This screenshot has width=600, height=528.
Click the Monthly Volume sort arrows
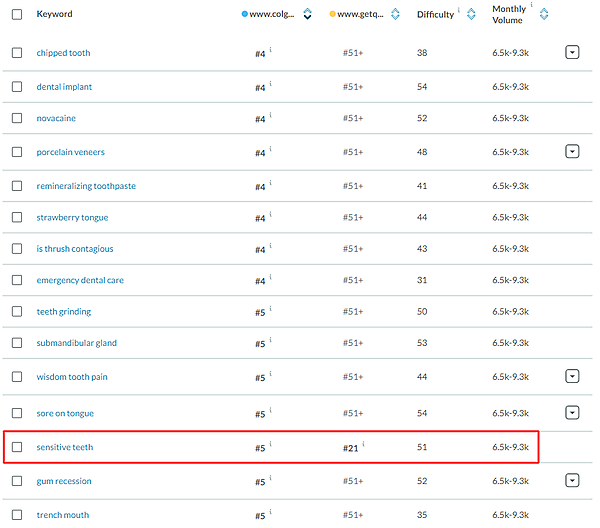(544, 15)
